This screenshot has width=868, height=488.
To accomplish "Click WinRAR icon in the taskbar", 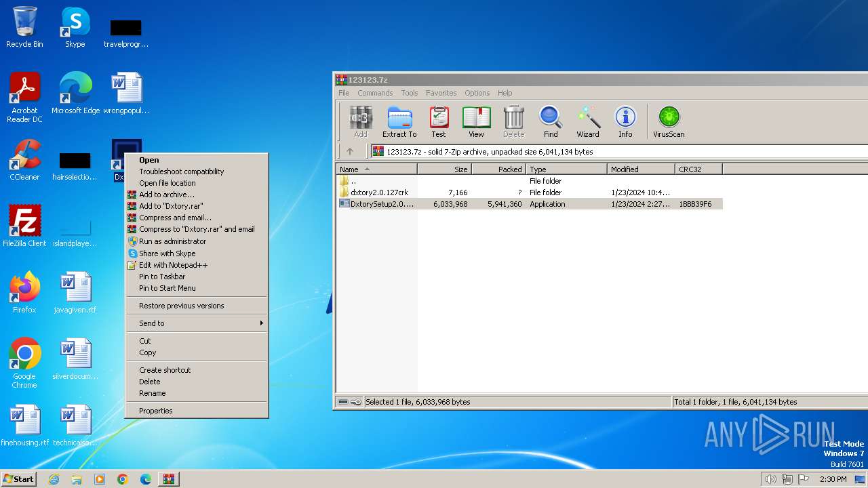I will tap(168, 479).
